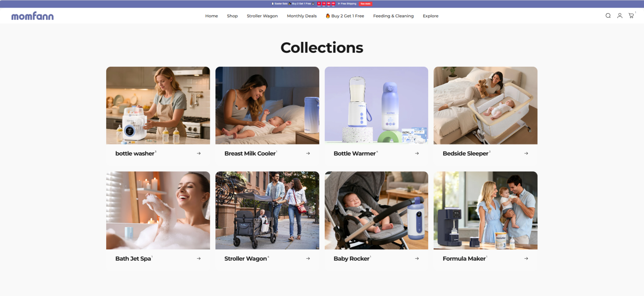The height and width of the screenshot is (296, 644).
Task: Click arrow beside Breast Milk Cooler
Action: (308, 153)
